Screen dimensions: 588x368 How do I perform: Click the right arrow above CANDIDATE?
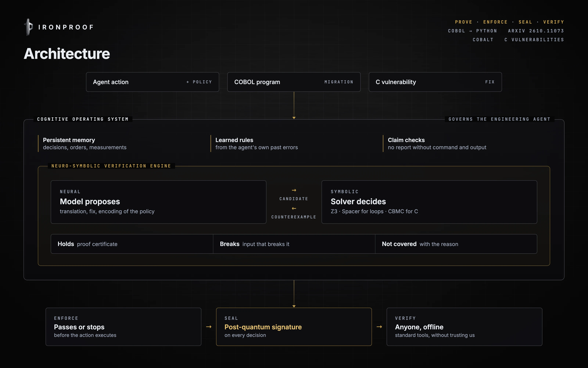(x=294, y=190)
